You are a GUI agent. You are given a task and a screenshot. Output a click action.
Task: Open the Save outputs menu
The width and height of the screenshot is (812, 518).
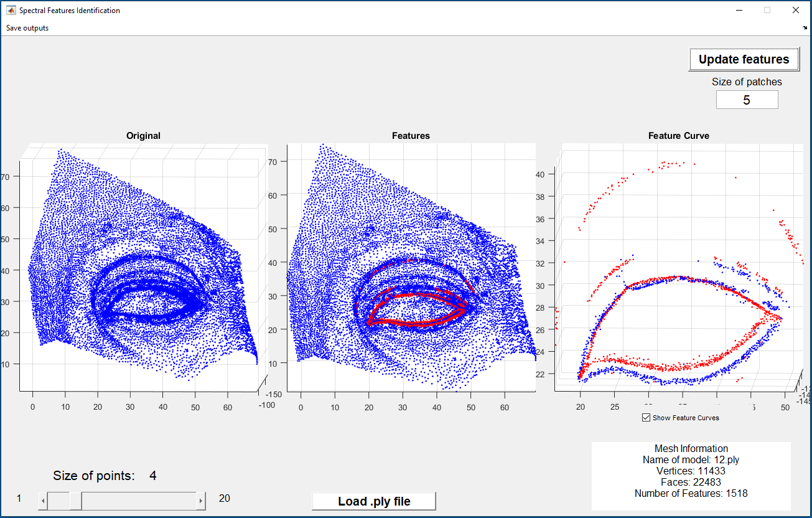click(27, 28)
